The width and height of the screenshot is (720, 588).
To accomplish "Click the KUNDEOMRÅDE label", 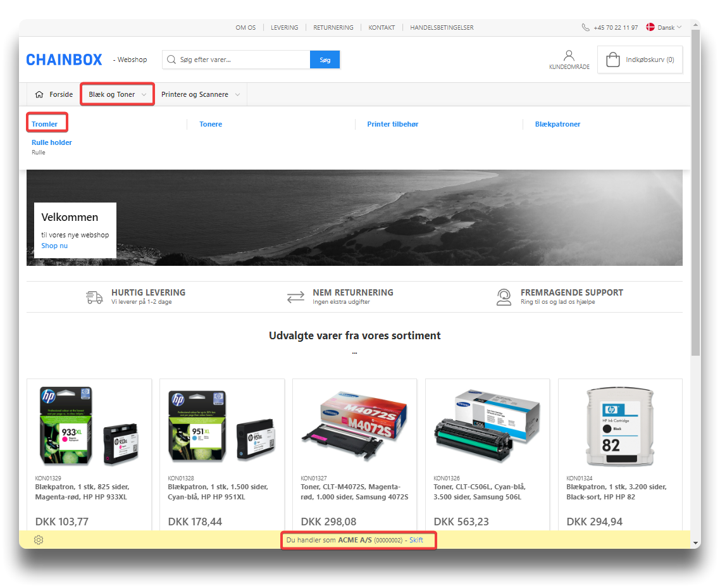I will pos(569,67).
